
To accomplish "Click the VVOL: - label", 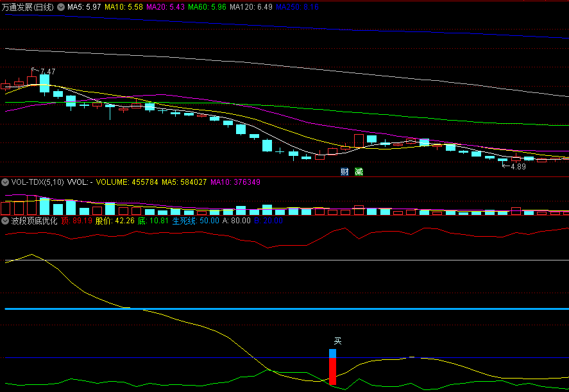I will 80,182.
